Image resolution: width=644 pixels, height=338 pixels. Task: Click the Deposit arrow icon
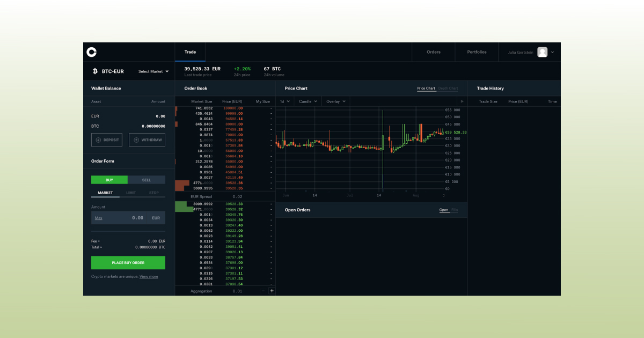point(98,139)
